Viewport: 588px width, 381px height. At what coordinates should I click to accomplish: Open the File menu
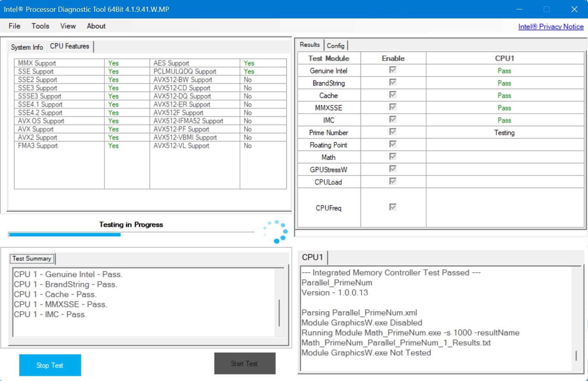point(15,26)
